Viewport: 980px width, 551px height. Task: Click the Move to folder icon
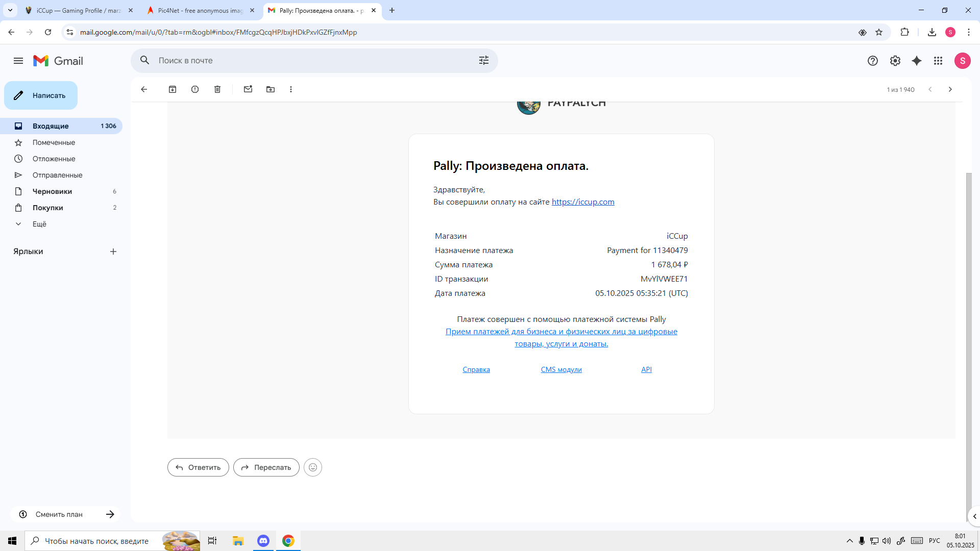pos(271,89)
